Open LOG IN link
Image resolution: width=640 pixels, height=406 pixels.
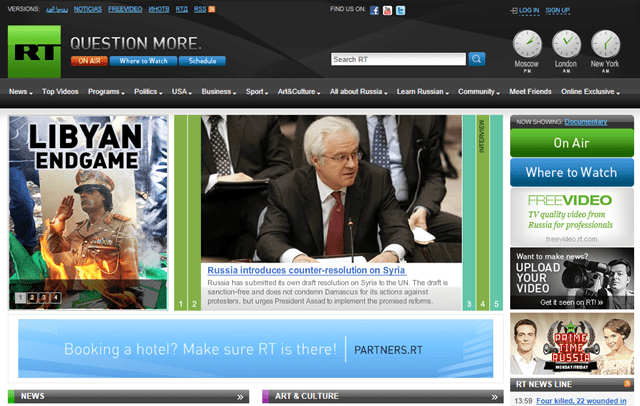(x=529, y=11)
